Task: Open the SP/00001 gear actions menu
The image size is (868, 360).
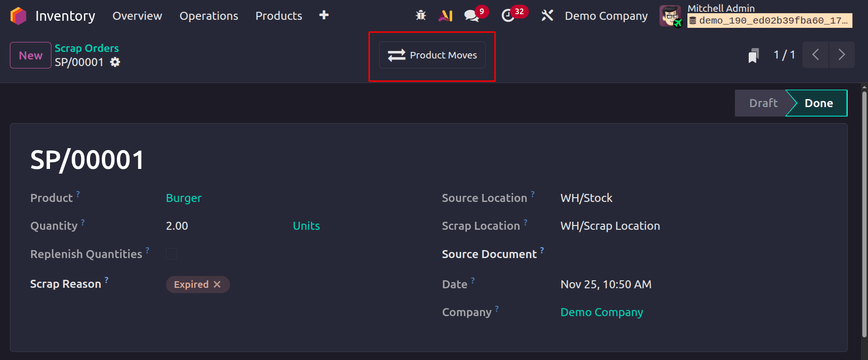Action: (115, 62)
